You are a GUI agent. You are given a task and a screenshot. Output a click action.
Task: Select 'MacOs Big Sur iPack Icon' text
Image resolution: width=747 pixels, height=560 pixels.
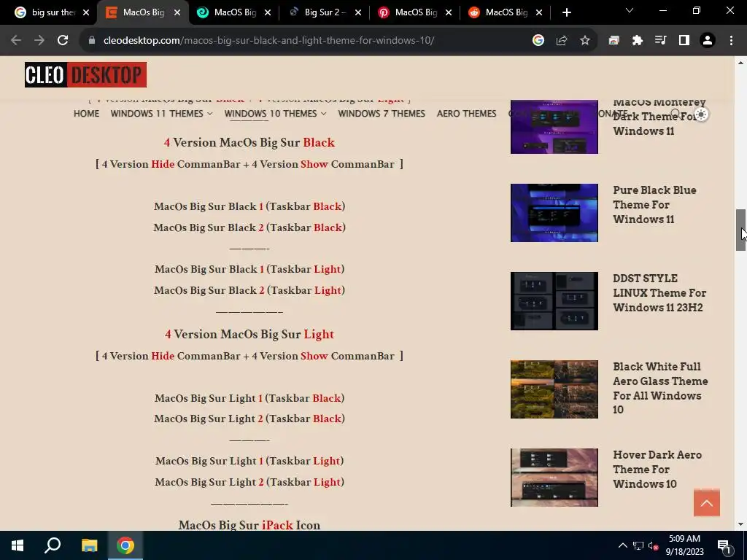[x=249, y=525]
